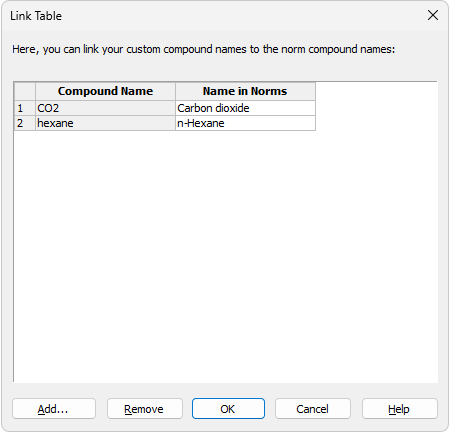Viewport: 449px width, 433px height.
Task: Close the Link Table window
Action: [x=433, y=15]
